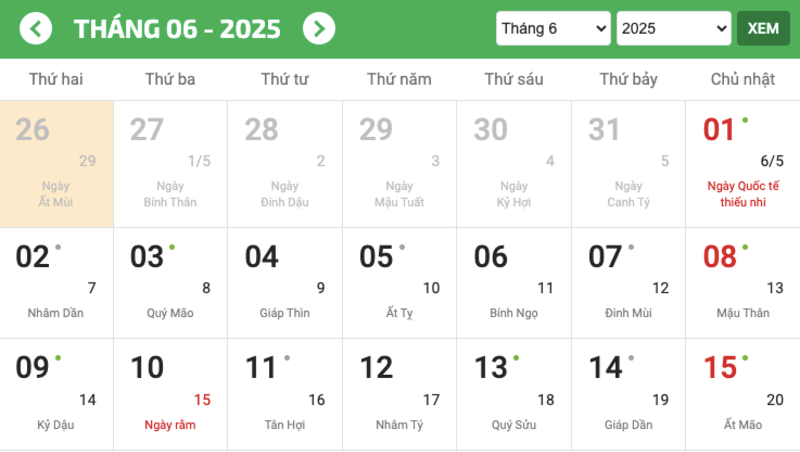This screenshot has width=800, height=452.
Task: Go to previous month with left arrow
Action: [x=36, y=28]
